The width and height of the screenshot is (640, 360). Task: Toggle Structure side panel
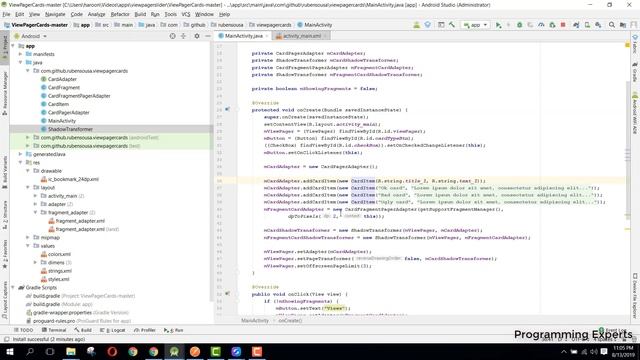tap(4, 215)
